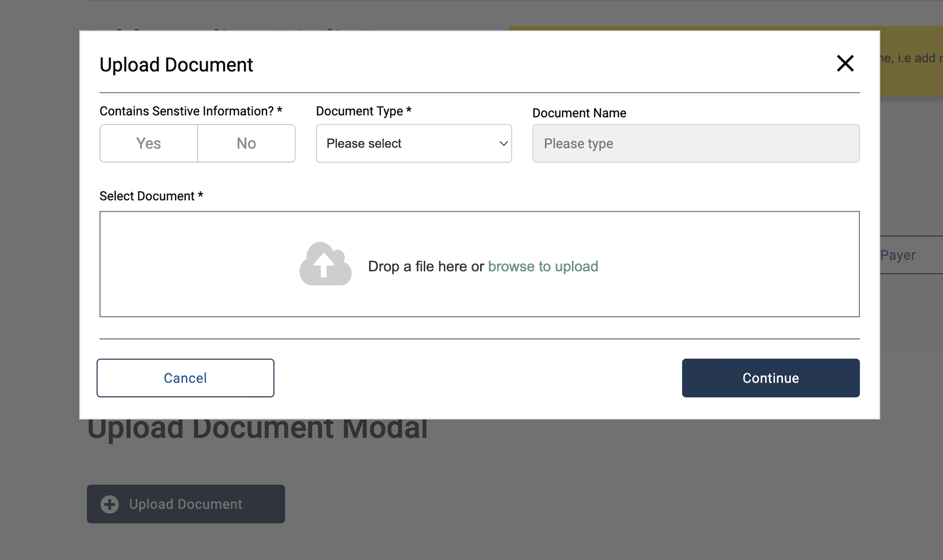Click the Continue button
This screenshot has height=560, width=943.
point(771,378)
